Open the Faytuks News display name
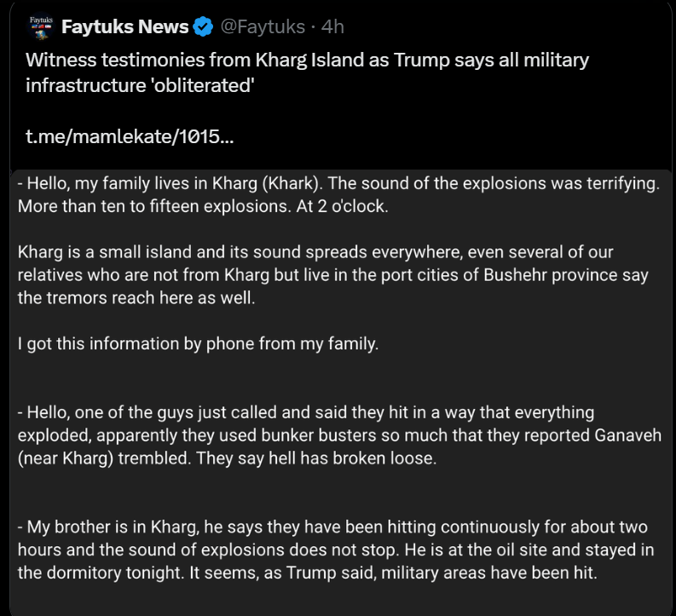 click(x=124, y=26)
